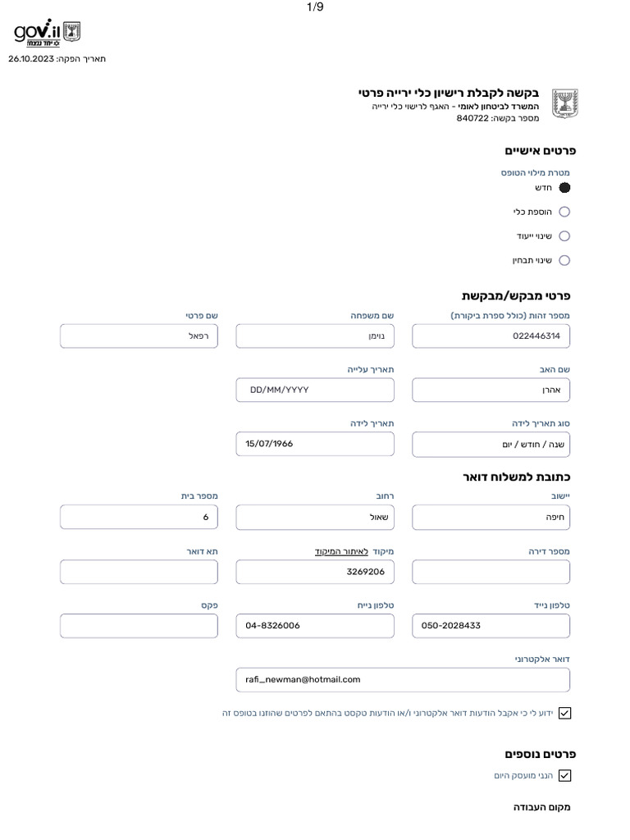Select the הוספת כלי radio option
630x840 pixels.
pos(564,212)
